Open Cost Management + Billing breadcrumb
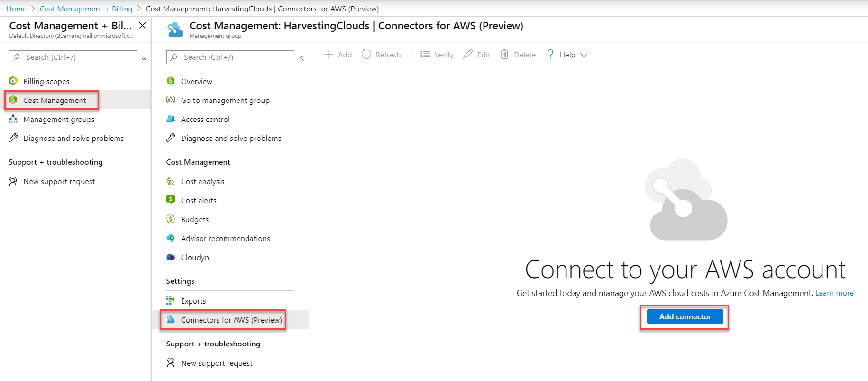The image size is (868, 381). 86,9
